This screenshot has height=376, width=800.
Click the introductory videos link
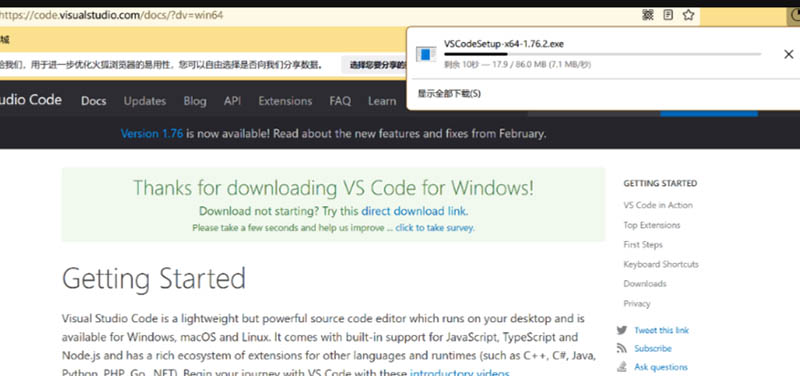459,372
